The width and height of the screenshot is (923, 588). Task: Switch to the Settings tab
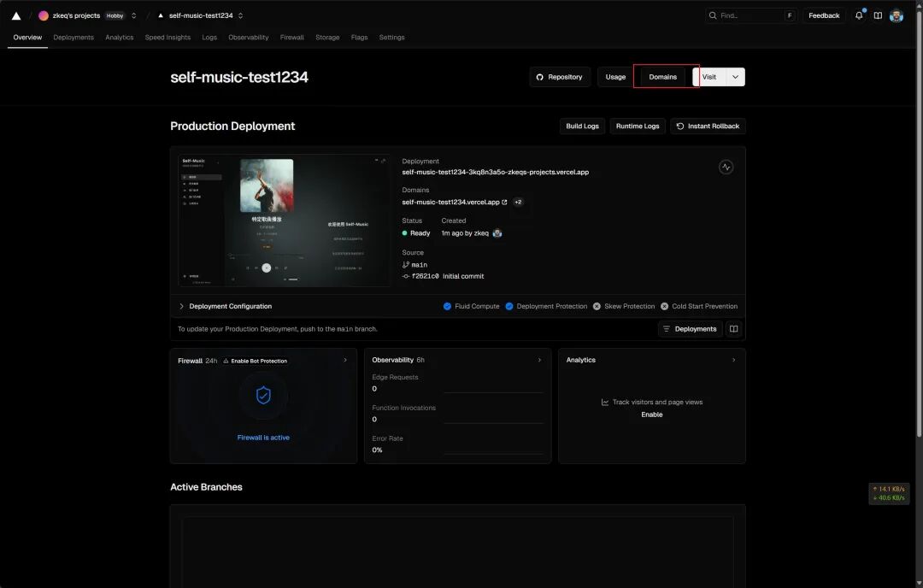tap(391, 37)
